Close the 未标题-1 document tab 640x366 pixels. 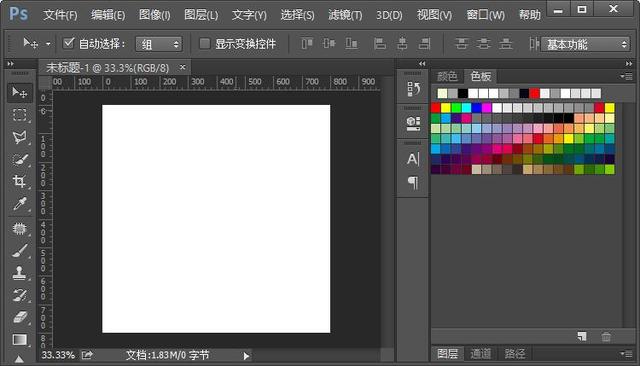click(182, 67)
